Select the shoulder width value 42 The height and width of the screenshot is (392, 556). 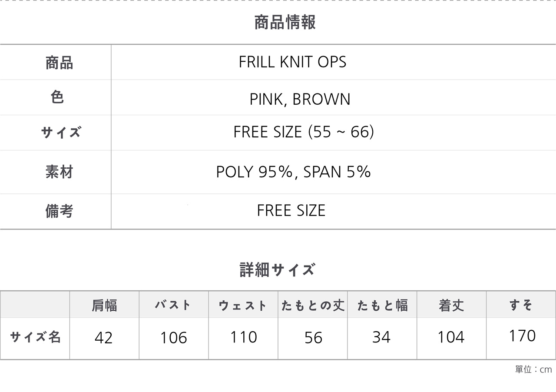click(x=103, y=338)
